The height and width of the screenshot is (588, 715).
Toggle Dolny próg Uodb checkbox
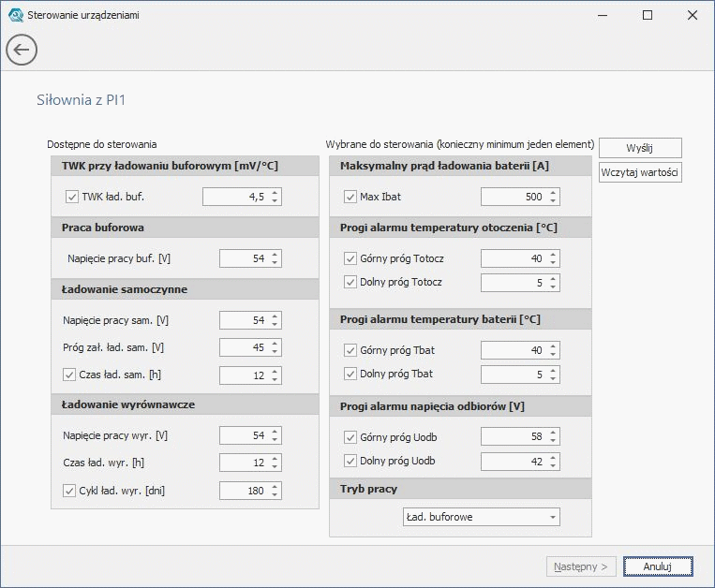pyautogui.click(x=350, y=461)
